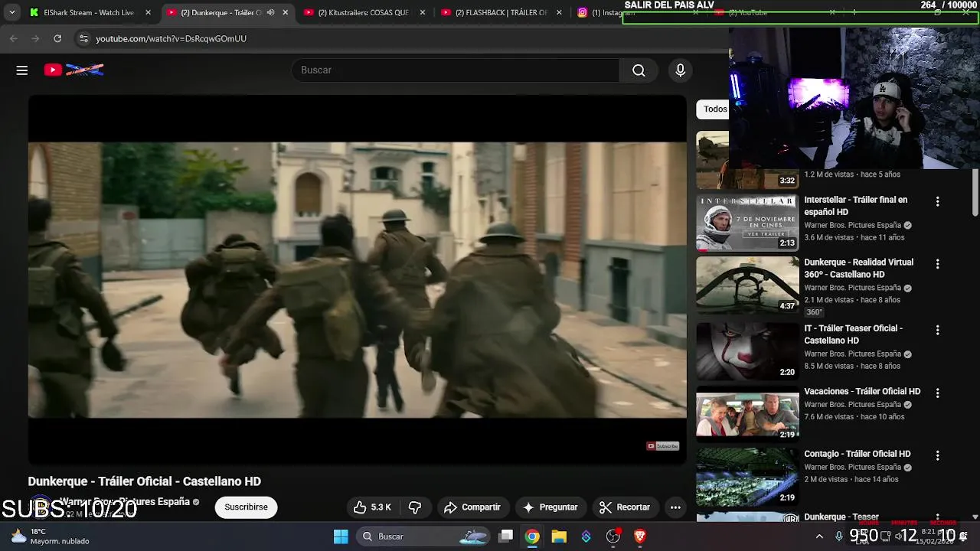Open the IT clown teaser thumbnail
980x551 pixels.
pyautogui.click(x=747, y=351)
